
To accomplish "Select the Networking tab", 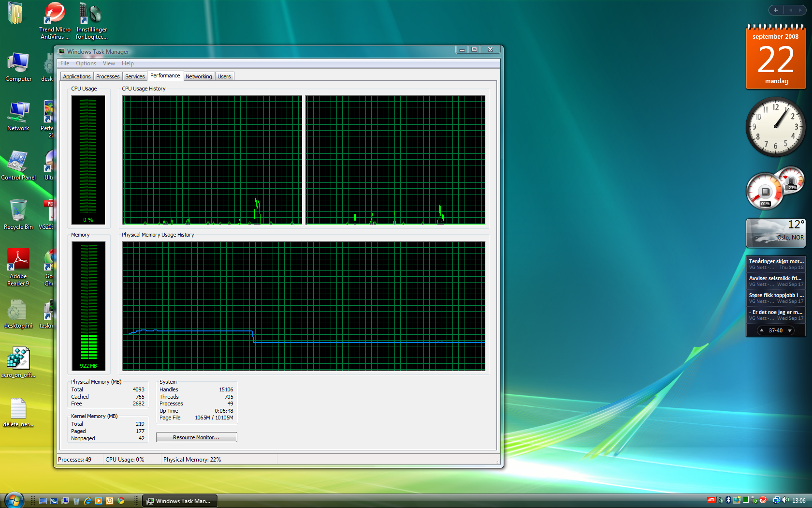I will [x=199, y=76].
